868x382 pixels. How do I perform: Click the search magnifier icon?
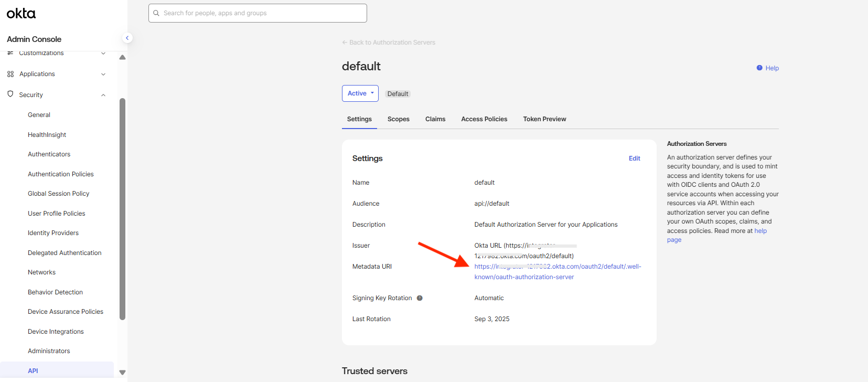156,13
